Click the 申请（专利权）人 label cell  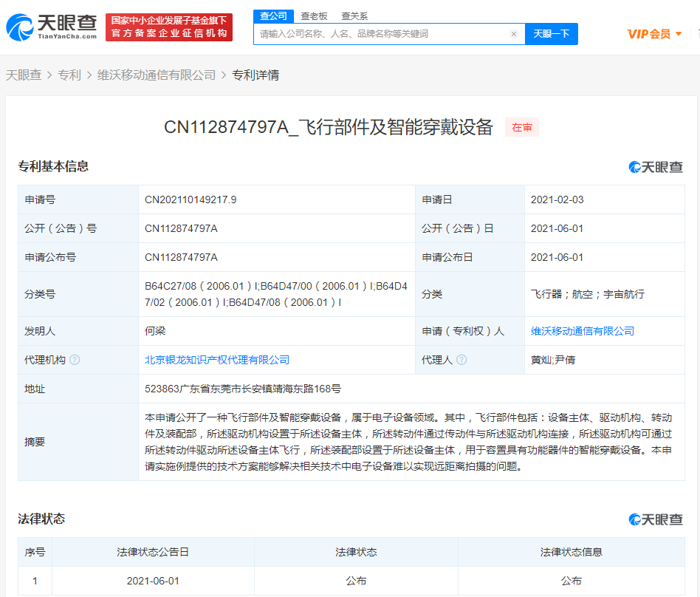coord(470,331)
